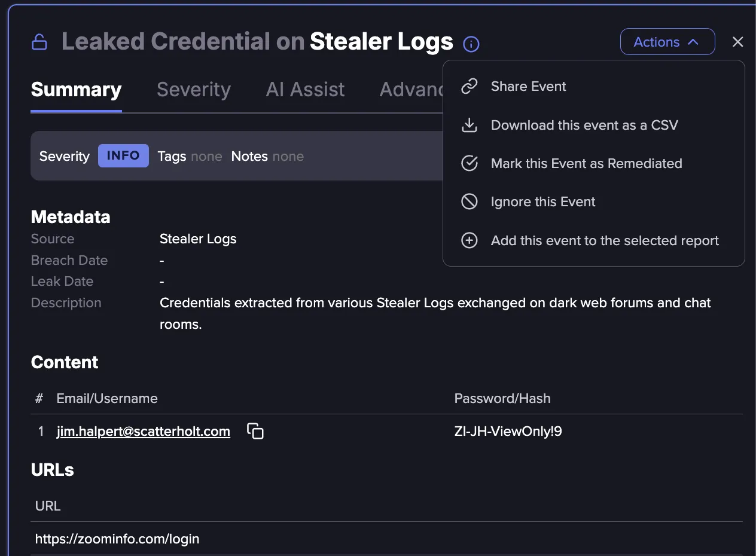Switch to the Severity tab

tap(194, 90)
